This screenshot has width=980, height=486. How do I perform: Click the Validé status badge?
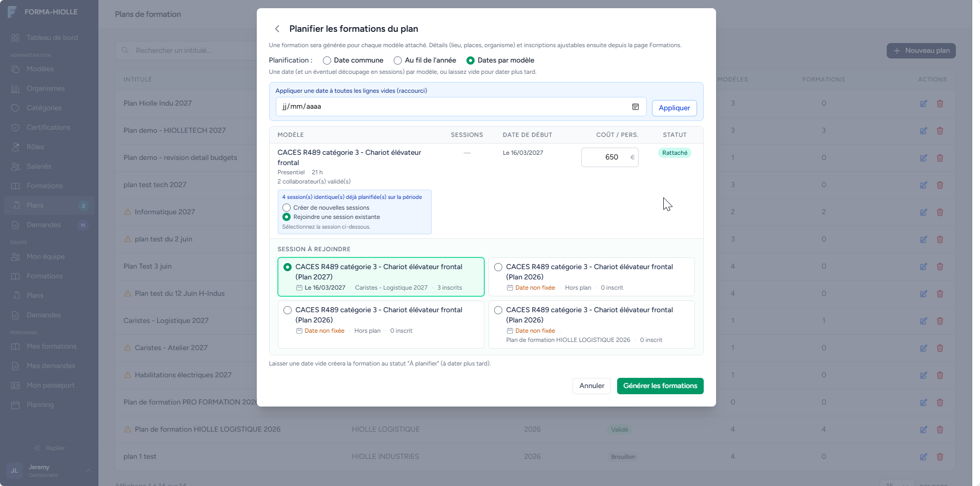[x=619, y=430]
